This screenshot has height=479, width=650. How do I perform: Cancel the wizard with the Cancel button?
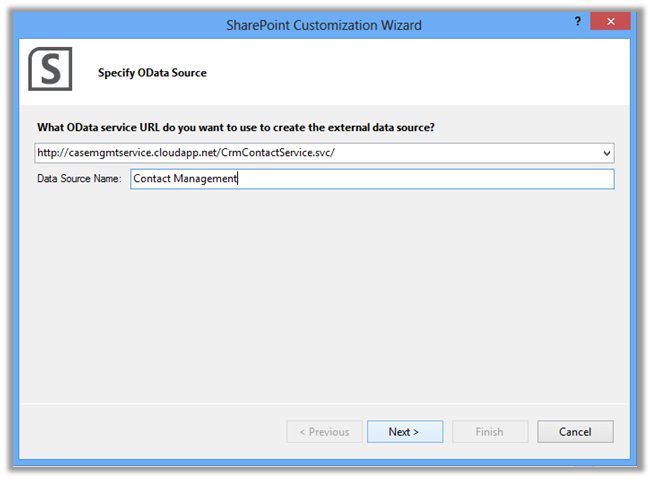(x=575, y=432)
